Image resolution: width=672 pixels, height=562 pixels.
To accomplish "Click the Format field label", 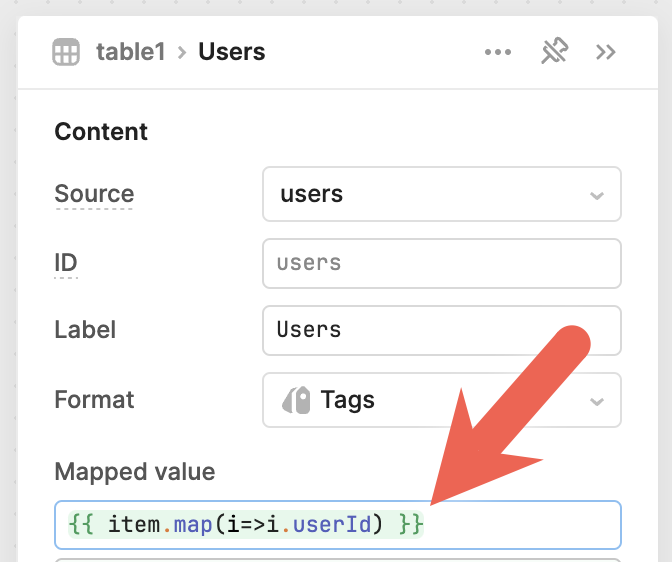I will pos(94,400).
